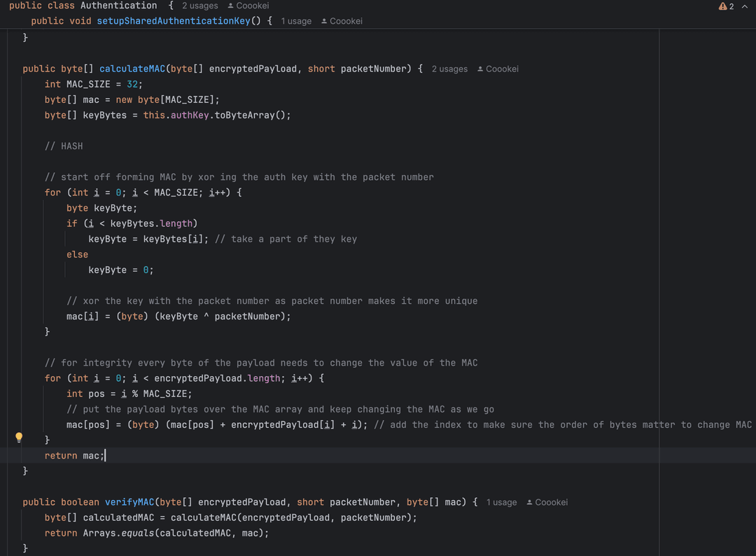Click the author icon next to setupSharedAuthenticationKey
Viewport: 756px width, 556px height.
click(x=324, y=22)
